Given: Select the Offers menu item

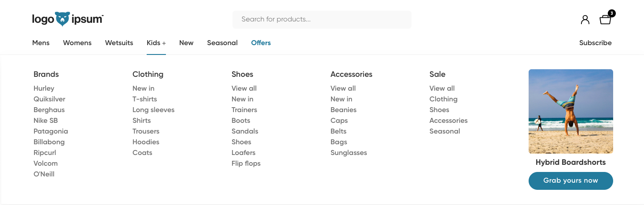Looking at the screenshot, I should (x=261, y=43).
